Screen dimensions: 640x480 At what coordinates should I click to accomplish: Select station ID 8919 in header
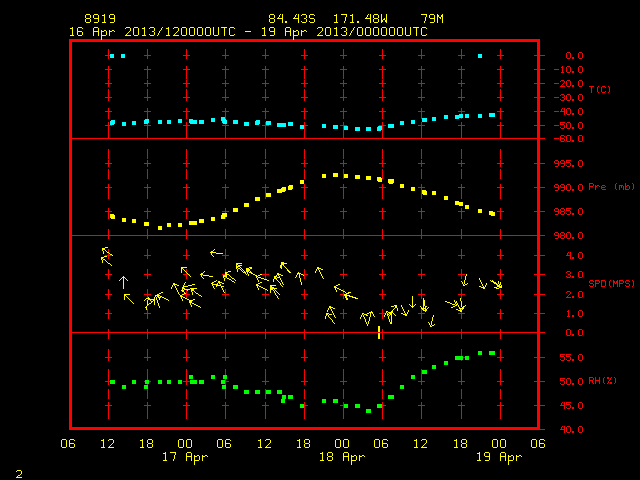pos(100,19)
